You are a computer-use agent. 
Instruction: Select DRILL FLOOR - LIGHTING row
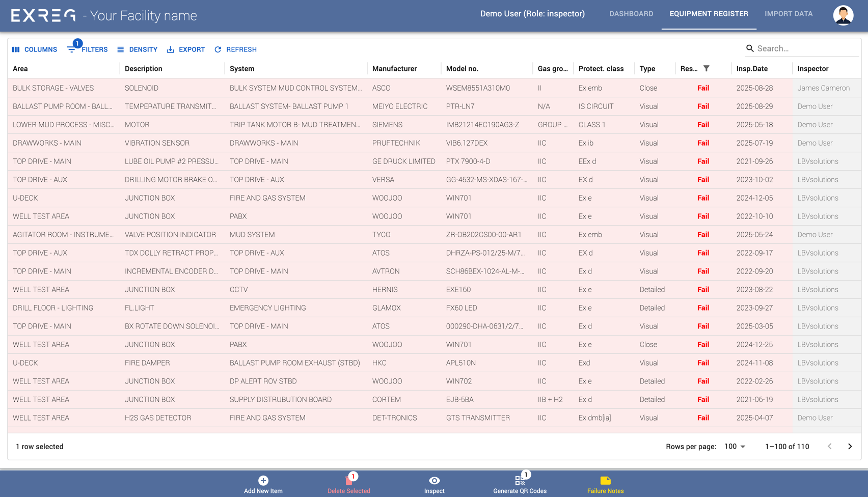point(434,308)
